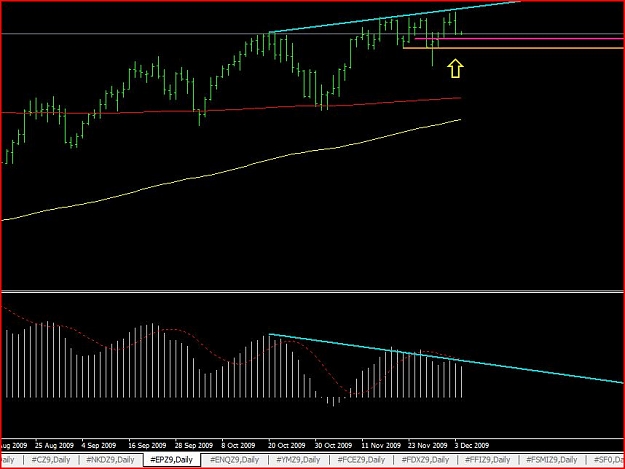Switch to the #ENQZ9,Daily chart tab

coord(234,460)
